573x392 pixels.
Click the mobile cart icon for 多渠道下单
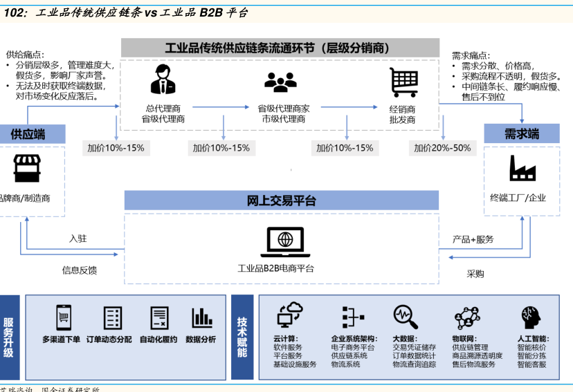(64, 317)
